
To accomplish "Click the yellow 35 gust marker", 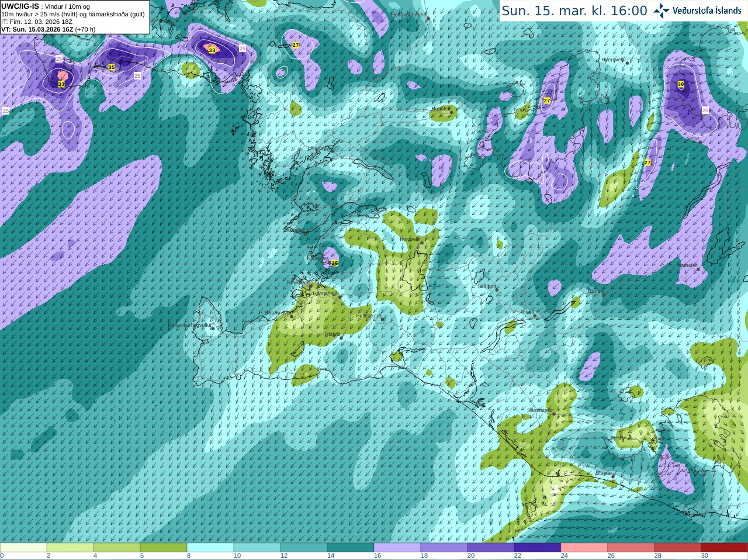I will (112, 67).
